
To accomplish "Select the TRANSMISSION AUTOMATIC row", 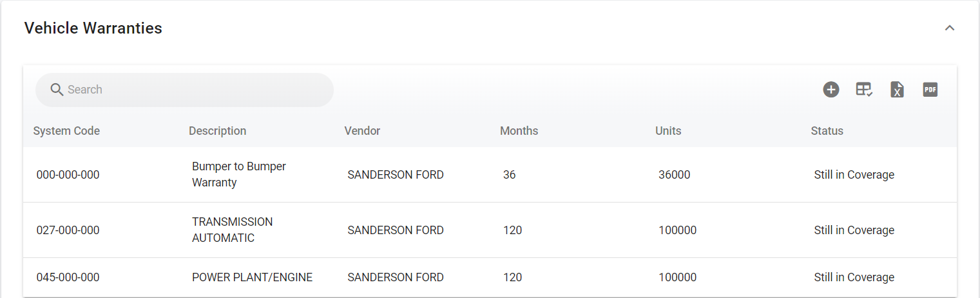I will click(232, 230).
